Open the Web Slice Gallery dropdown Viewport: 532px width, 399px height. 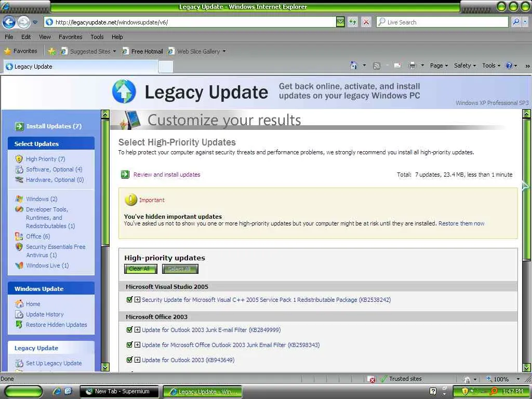tap(224, 51)
